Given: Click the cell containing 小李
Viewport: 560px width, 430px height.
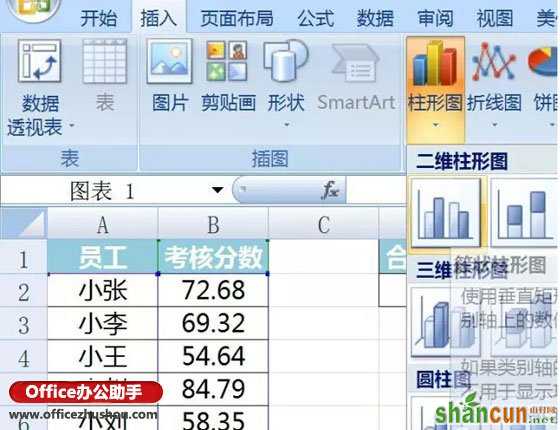Looking at the screenshot, I should [x=102, y=324].
